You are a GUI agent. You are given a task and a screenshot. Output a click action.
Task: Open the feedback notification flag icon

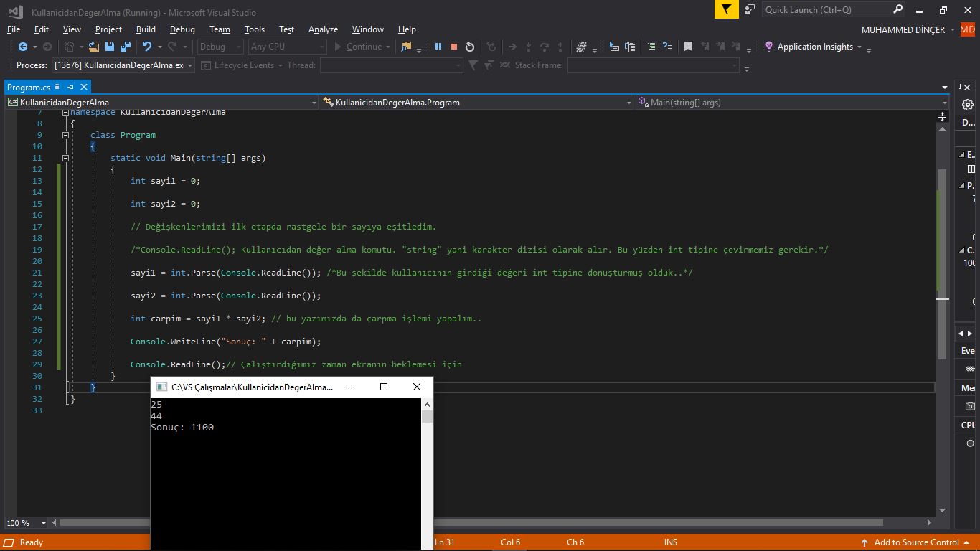click(x=726, y=9)
